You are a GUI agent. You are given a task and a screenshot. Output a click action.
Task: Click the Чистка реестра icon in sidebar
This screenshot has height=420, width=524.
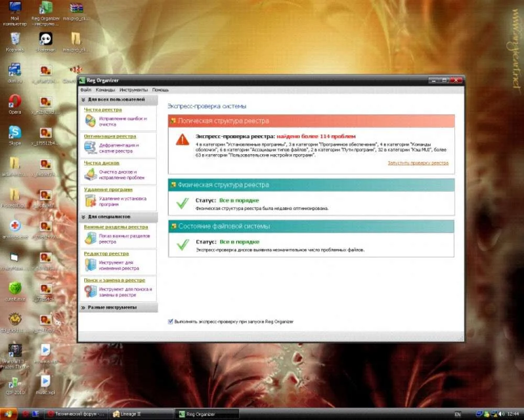(91, 121)
